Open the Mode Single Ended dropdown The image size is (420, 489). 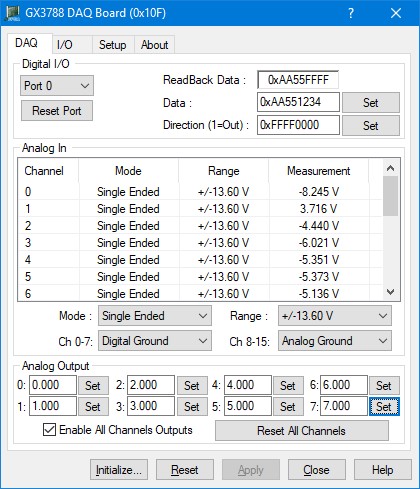pyautogui.click(x=155, y=316)
